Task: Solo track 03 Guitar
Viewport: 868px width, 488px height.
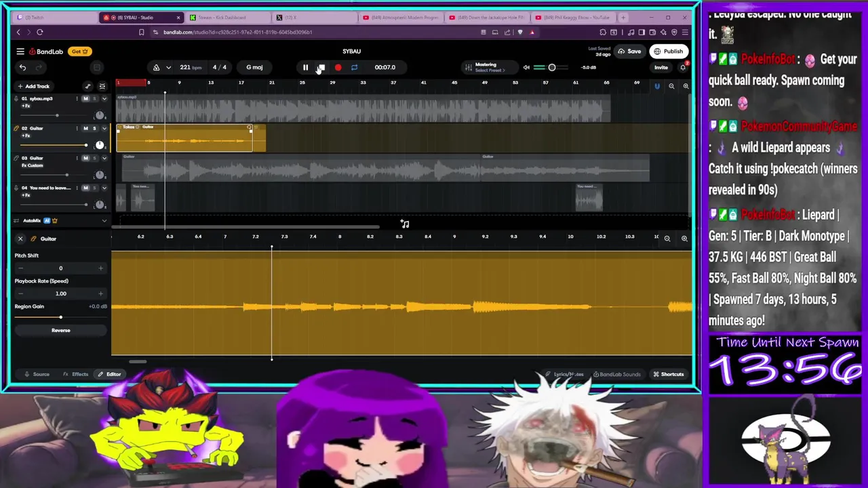Action: (x=94, y=158)
